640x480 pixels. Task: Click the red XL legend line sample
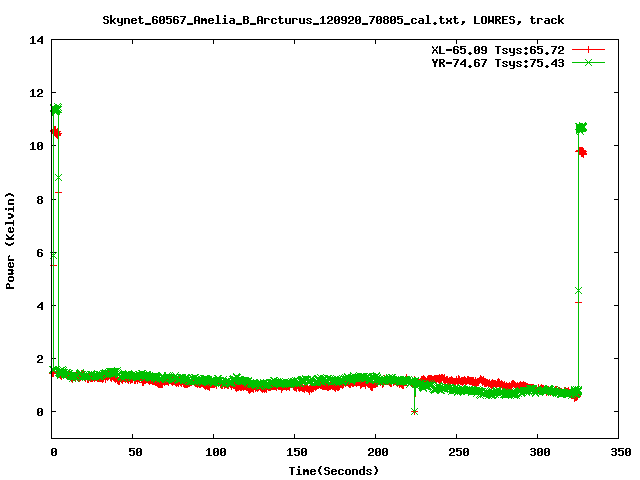coord(588,50)
